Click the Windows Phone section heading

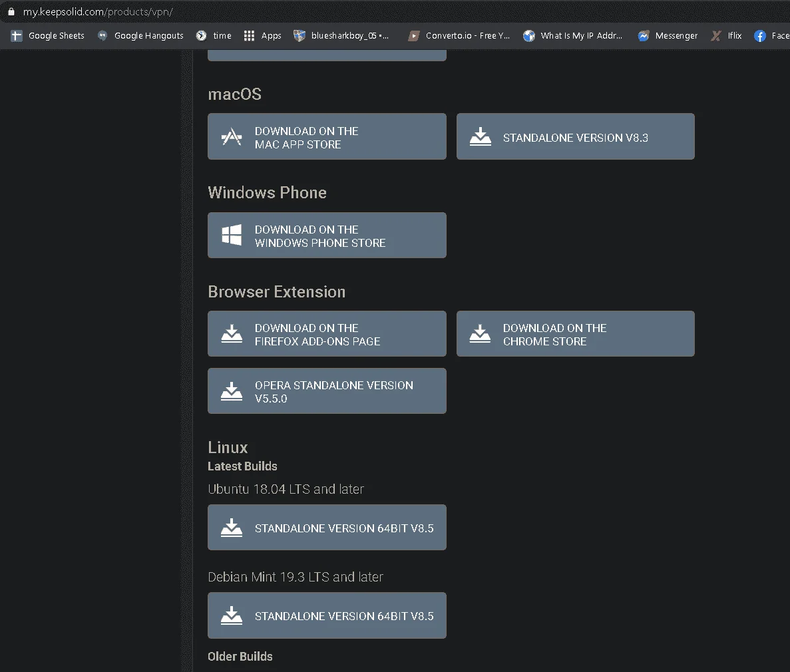tap(267, 192)
